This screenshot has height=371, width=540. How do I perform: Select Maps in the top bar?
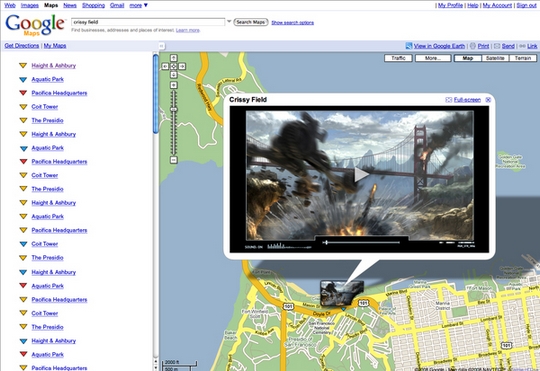51,5
